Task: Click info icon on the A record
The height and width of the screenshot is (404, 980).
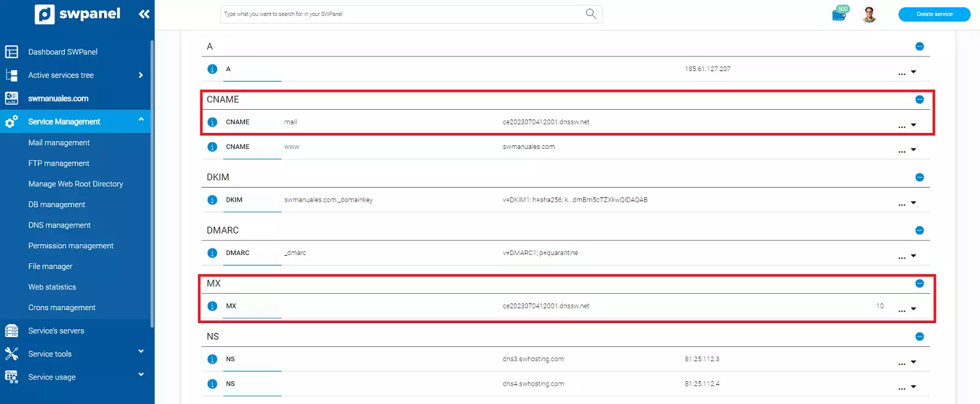Action: 212,69
